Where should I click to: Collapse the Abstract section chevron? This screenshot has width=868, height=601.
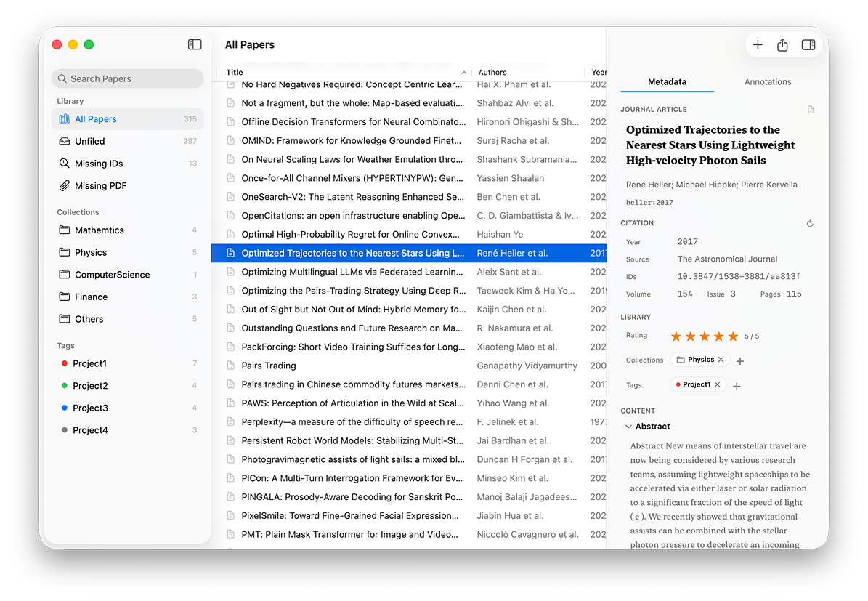coord(628,427)
